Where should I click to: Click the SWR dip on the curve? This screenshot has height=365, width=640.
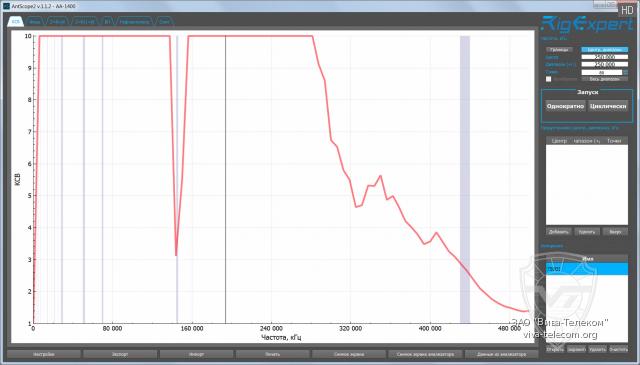(x=176, y=255)
